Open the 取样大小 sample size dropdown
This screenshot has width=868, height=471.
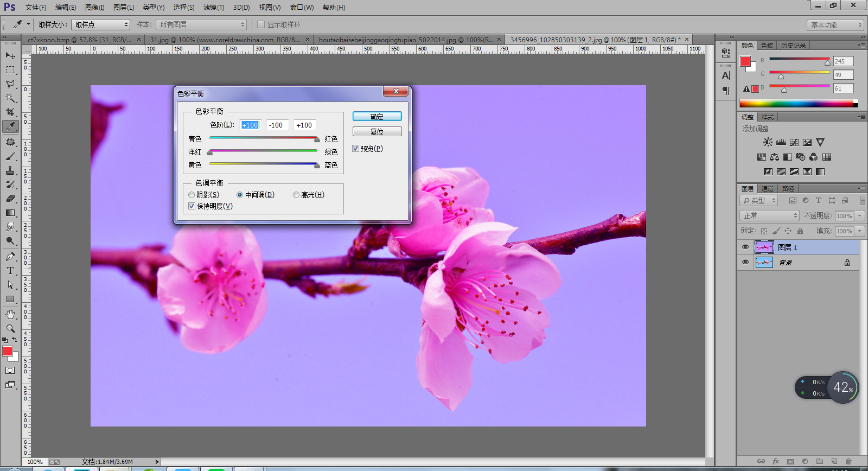point(101,24)
